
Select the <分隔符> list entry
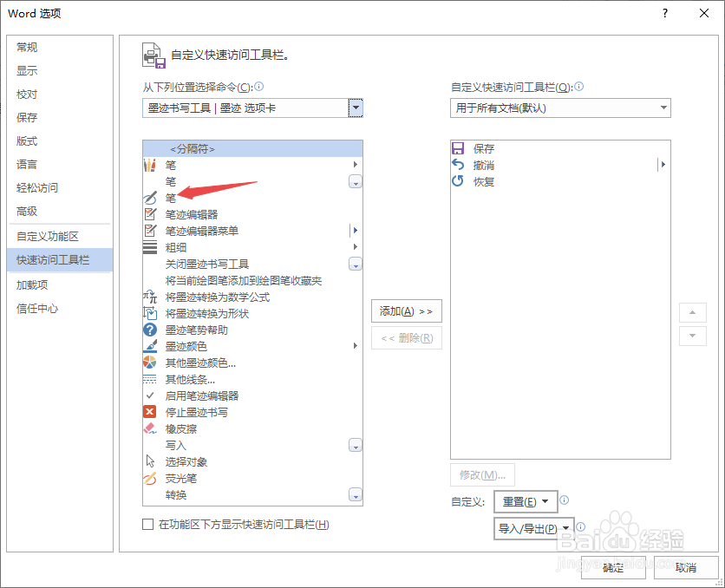click(252, 149)
